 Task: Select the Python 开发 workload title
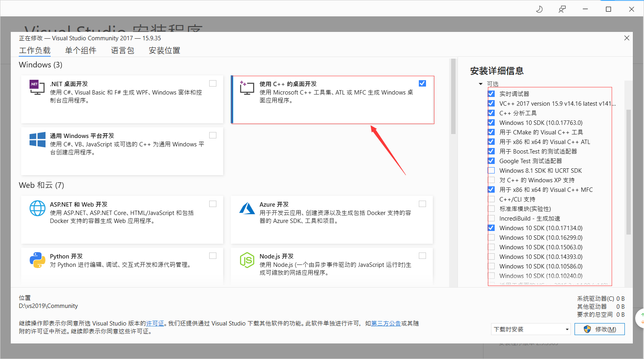(x=66, y=256)
